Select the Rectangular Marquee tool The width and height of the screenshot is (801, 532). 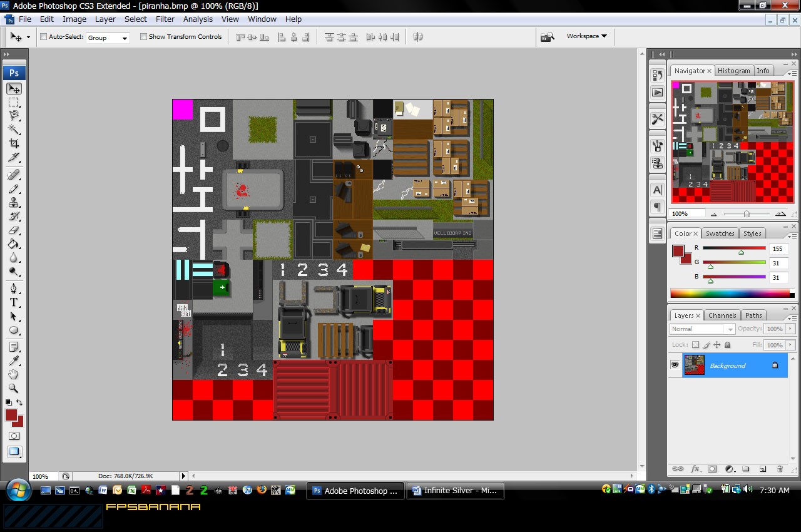(14, 102)
